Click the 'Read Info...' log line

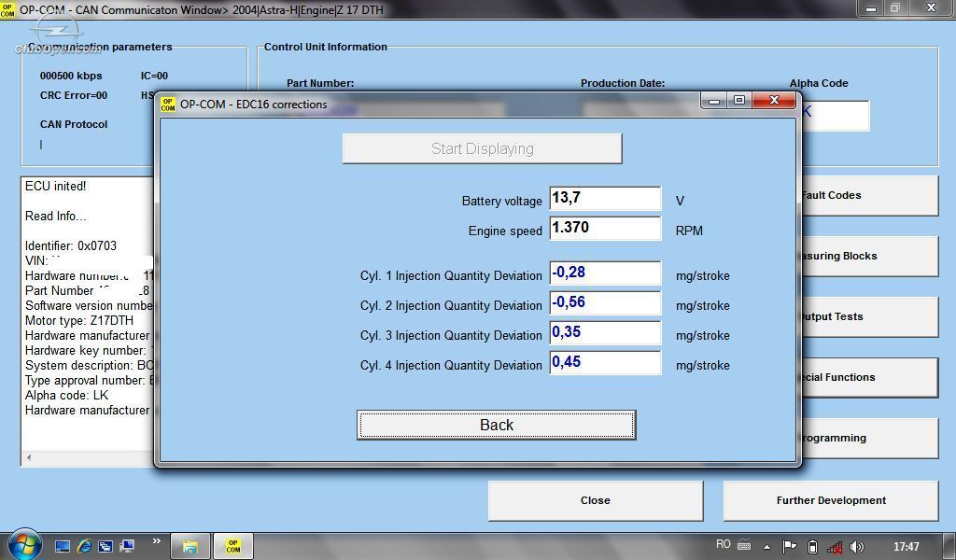[x=55, y=217]
